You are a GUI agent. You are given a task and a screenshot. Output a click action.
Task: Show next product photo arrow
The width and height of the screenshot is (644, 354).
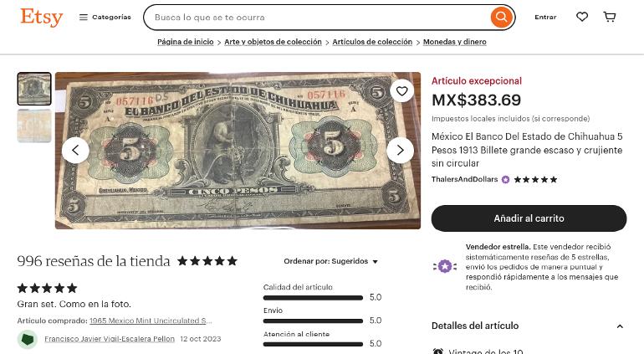[400, 151]
